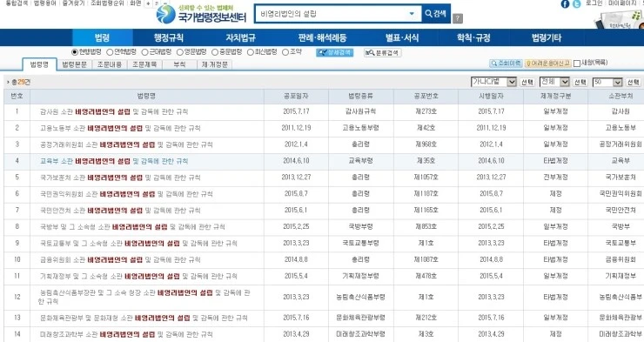
Task: Click the 제273호 cell
Action: click(426, 111)
